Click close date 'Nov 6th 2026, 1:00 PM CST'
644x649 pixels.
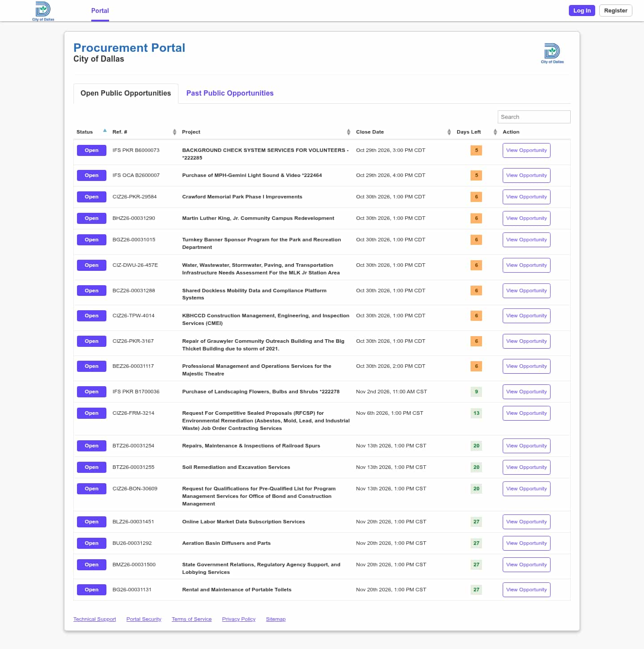[x=390, y=413]
